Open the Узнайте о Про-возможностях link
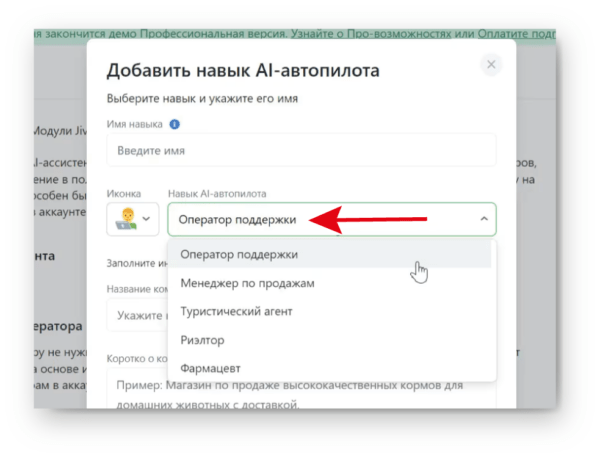 point(371,34)
